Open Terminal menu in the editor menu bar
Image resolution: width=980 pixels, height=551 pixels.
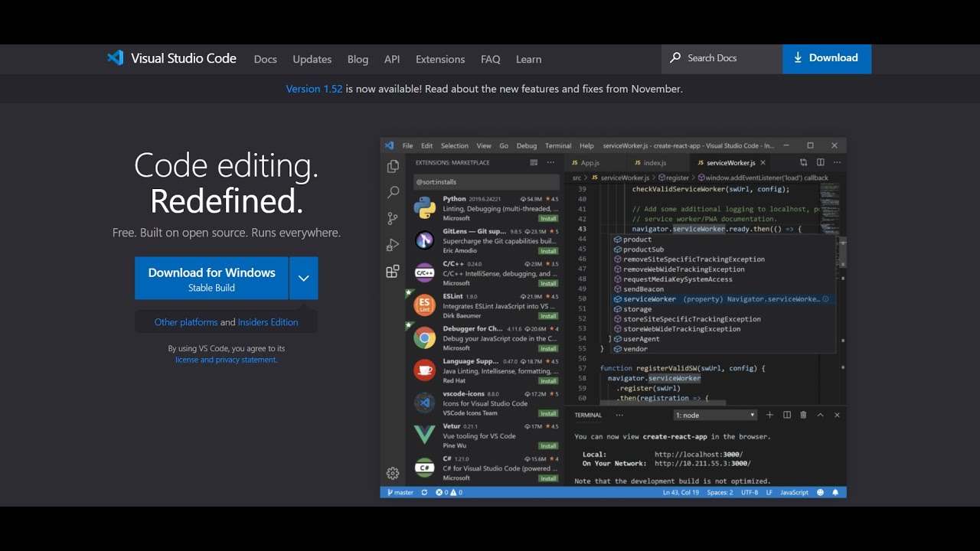[x=558, y=145]
